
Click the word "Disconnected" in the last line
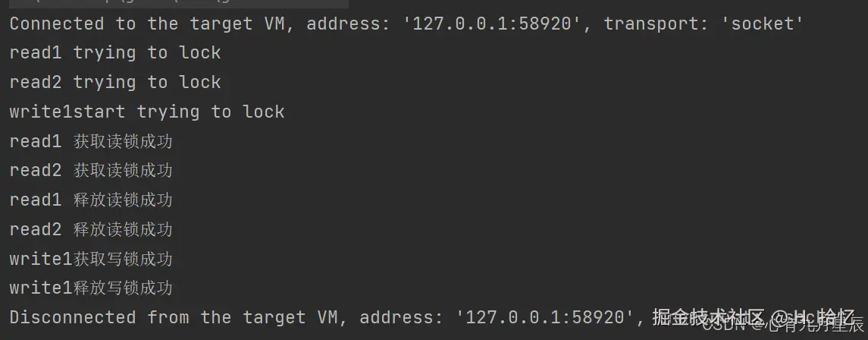pos(73,317)
